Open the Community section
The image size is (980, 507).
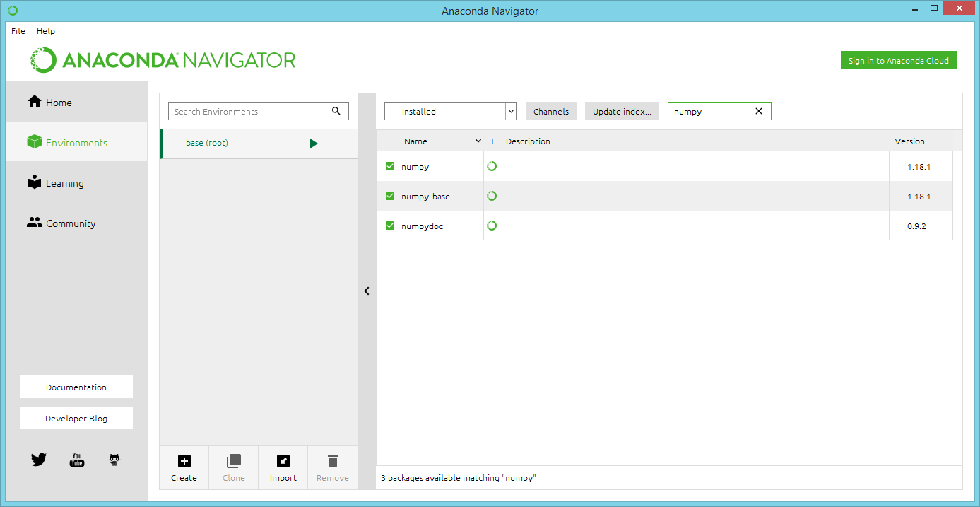[x=76, y=223]
